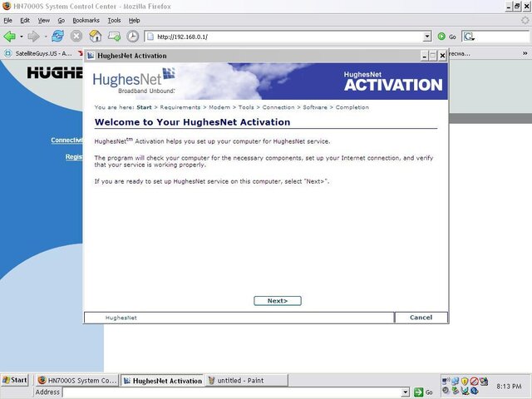Screen dimensions: 532x399
Task: Minimize the HughesNet Activation window
Action: click(x=424, y=56)
